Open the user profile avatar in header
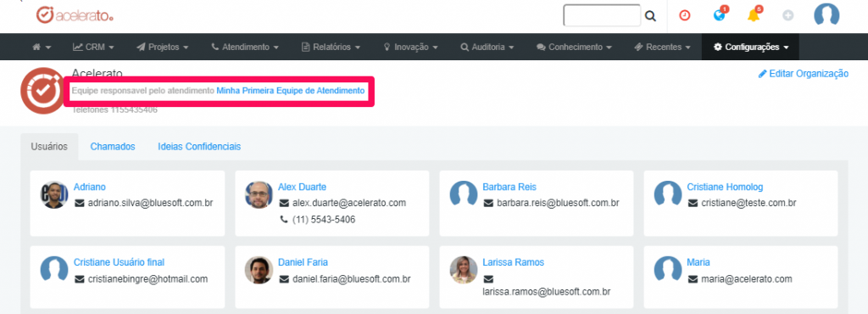This screenshot has height=314, width=868. (x=826, y=15)
